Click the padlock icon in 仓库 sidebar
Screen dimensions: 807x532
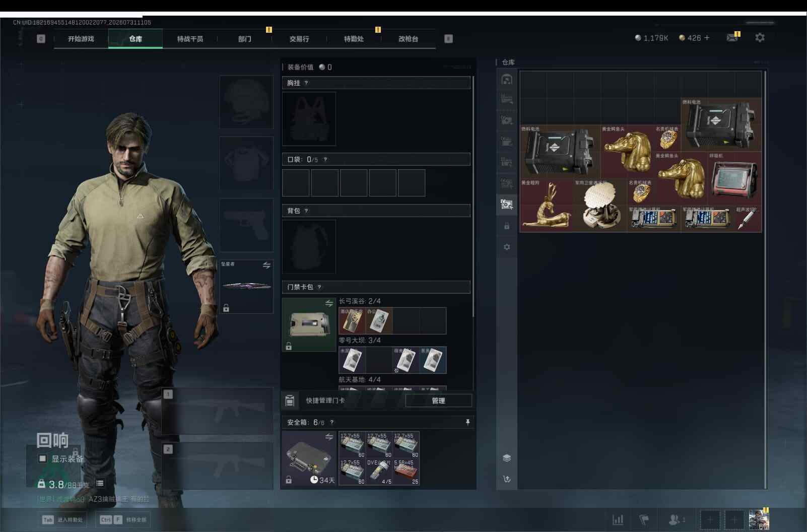coord(507,226)
